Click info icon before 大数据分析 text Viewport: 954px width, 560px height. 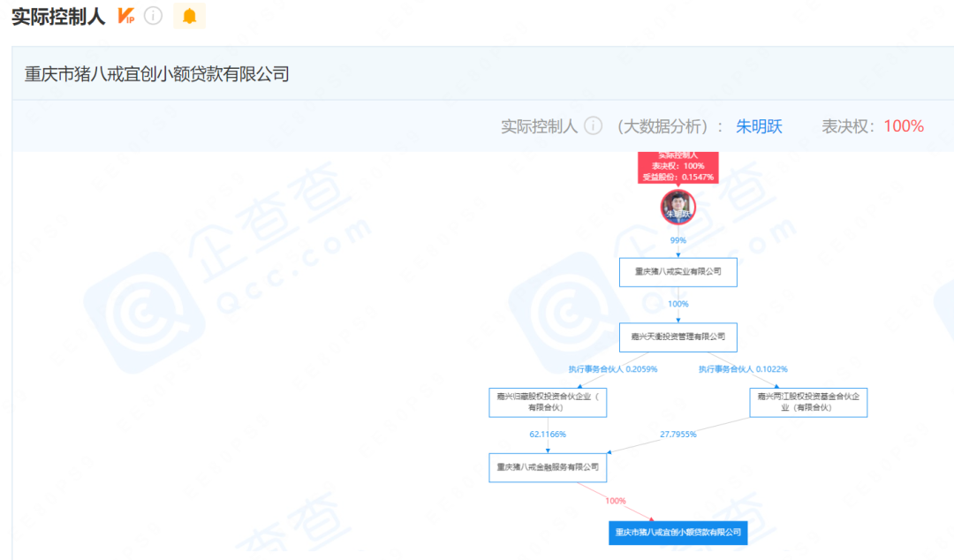click(593, 126)
